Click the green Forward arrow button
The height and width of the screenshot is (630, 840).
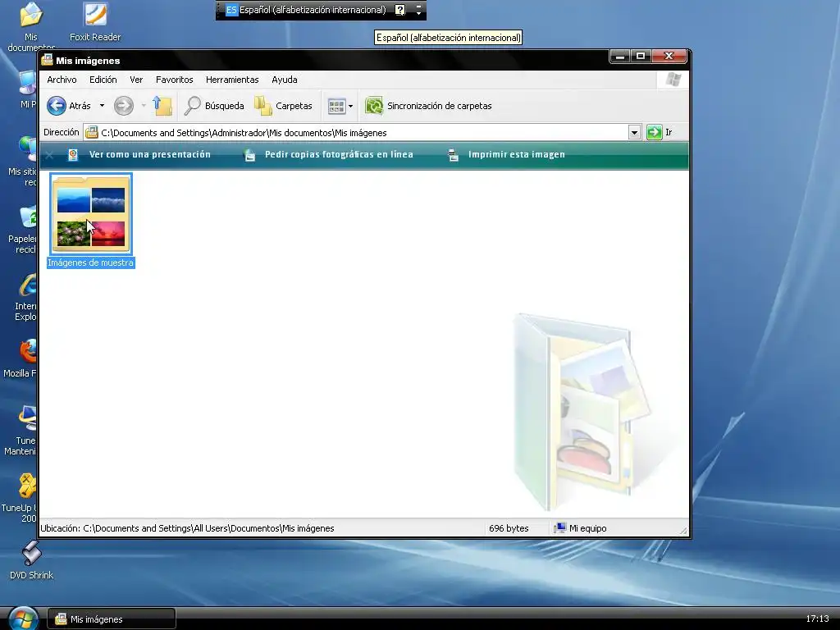pyautogui.click(x=123, y=106)
